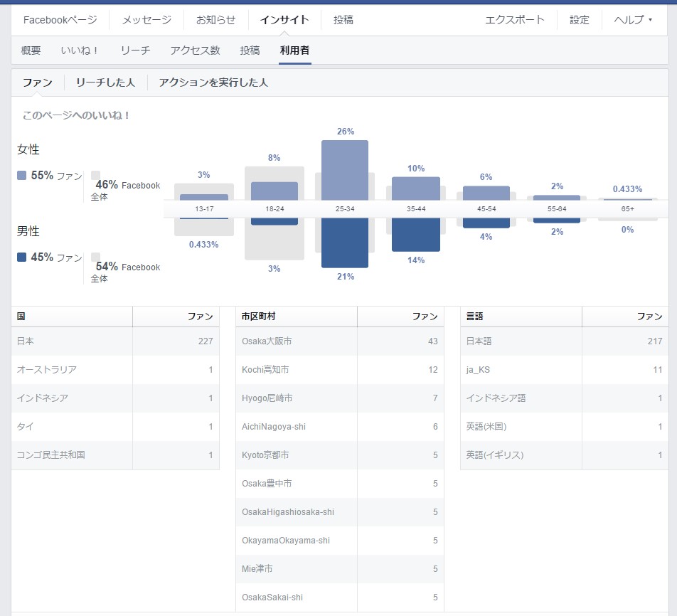Open the アクセス数 insights tab
677x616 pixels.
pyautogui.click(x=195, y=51)
